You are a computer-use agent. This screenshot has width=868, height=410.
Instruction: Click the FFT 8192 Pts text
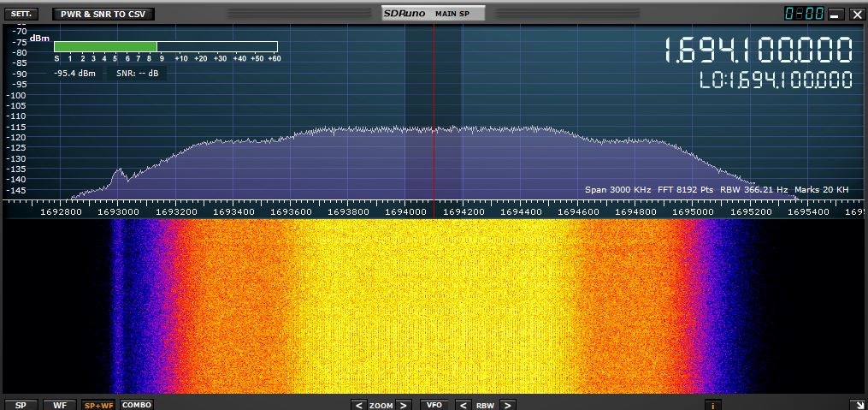[x=685, y=189]
